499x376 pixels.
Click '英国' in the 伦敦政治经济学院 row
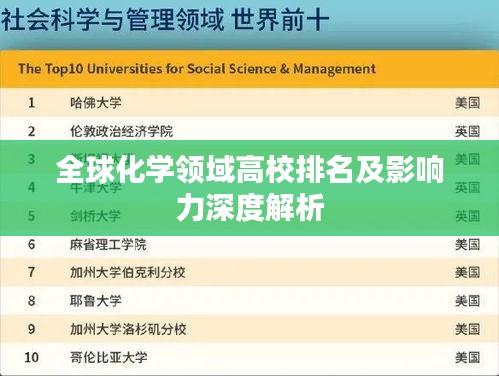[467, 131]
